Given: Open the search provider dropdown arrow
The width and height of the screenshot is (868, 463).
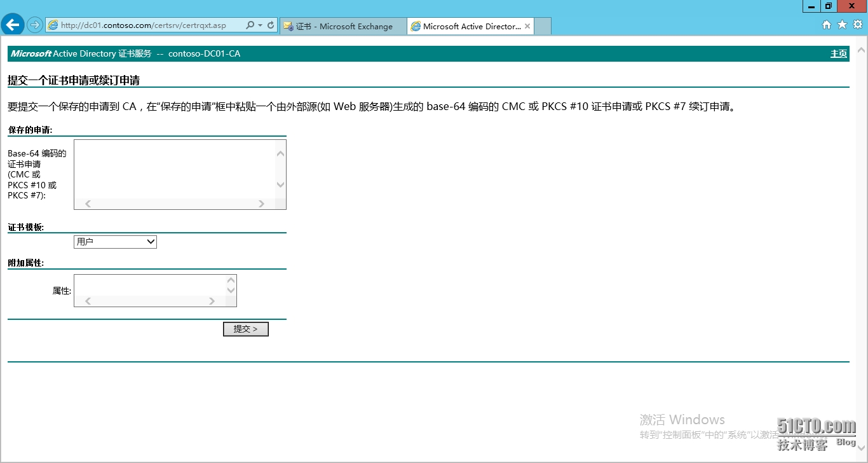Looking at the screenshot, I should point(260,25).
